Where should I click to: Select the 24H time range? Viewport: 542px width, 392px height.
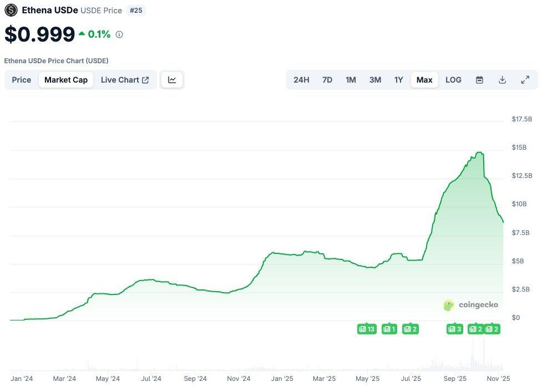[x=301, y=80]
